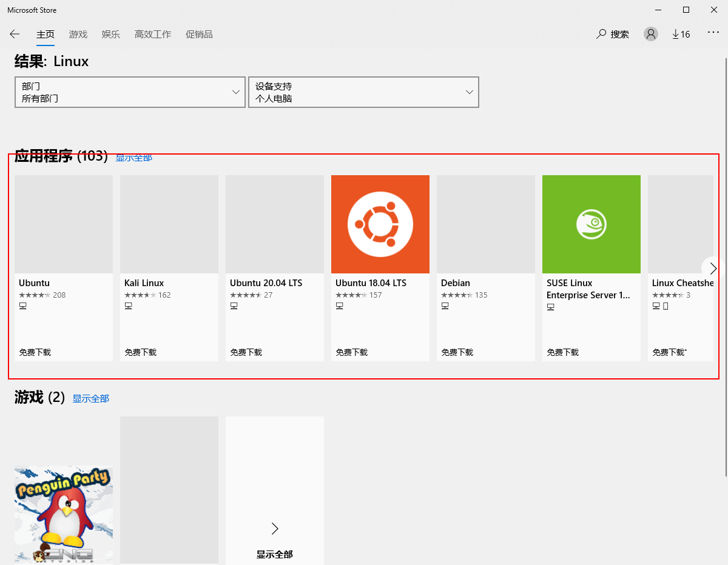Open the SUSE Linux green logo tile
This screenshot has height=565, width=728.
click(591, 224)
